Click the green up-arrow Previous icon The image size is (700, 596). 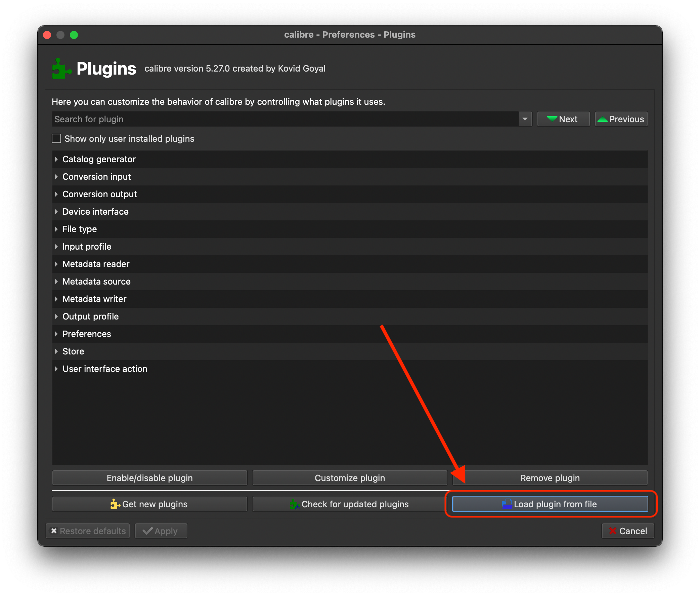[602, 119]
